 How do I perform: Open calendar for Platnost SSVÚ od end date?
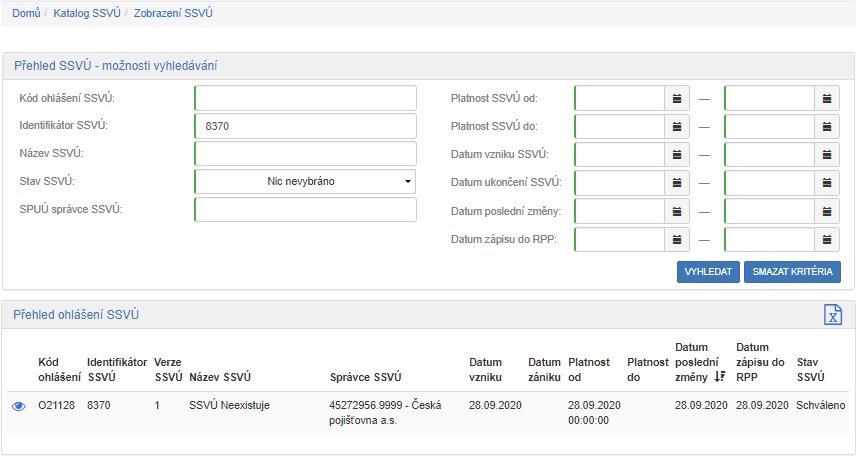click(827, 98)
